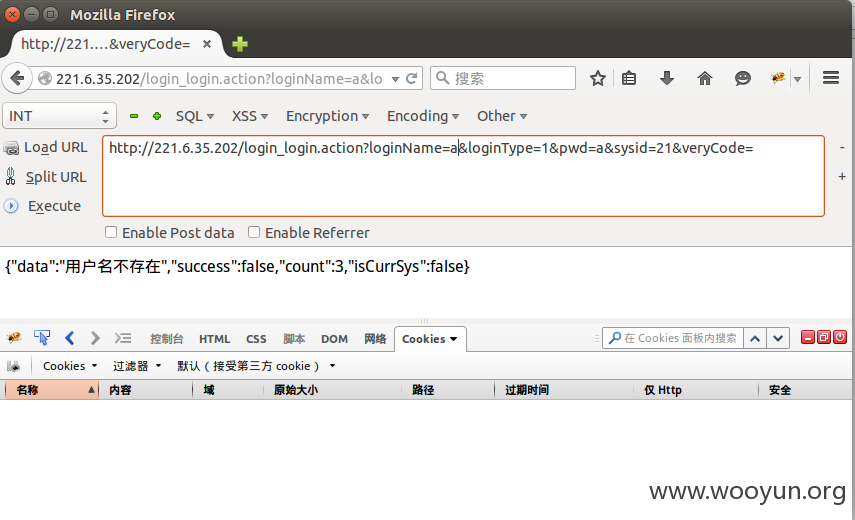855x520 pixels.
Task: Click the break-on-cookie icon in Cookies toolbar
Action: pos(14,366)
